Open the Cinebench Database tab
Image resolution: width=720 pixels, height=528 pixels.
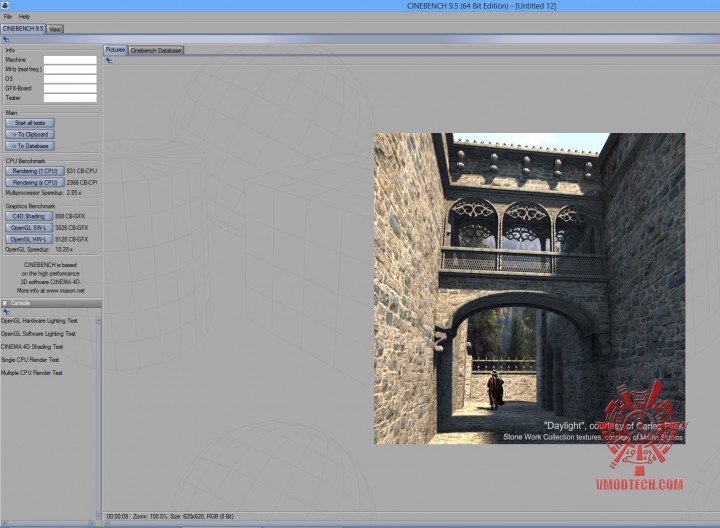click(x=156, y=51)
